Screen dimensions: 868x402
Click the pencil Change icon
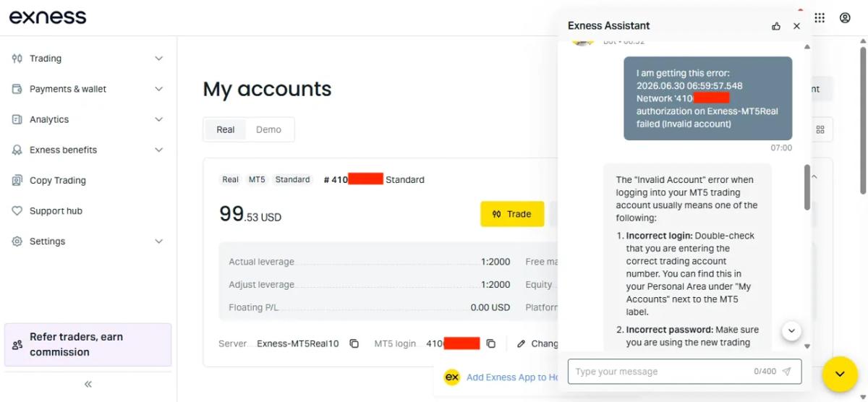click(521, 343)
